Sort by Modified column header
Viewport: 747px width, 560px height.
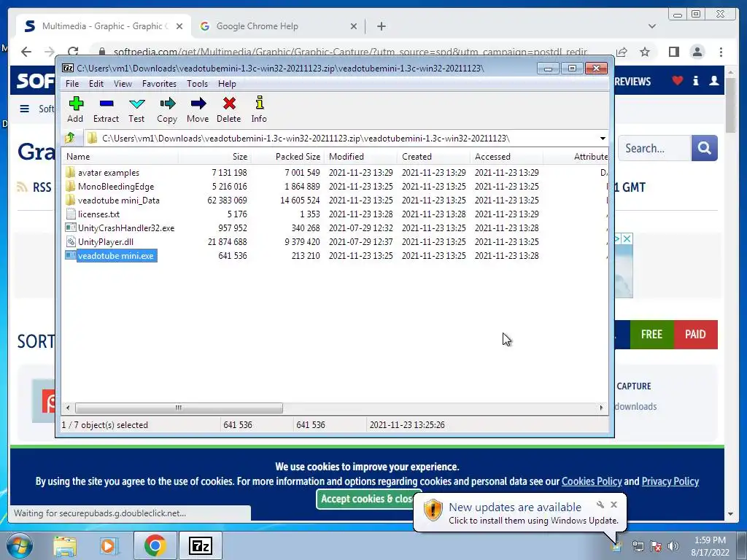click(x=360, y=157)
